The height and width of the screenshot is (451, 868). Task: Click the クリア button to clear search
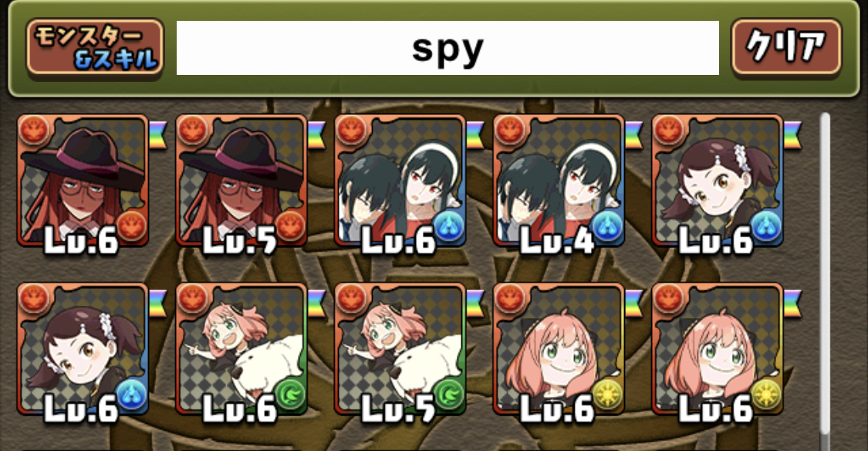click(787, 48)
